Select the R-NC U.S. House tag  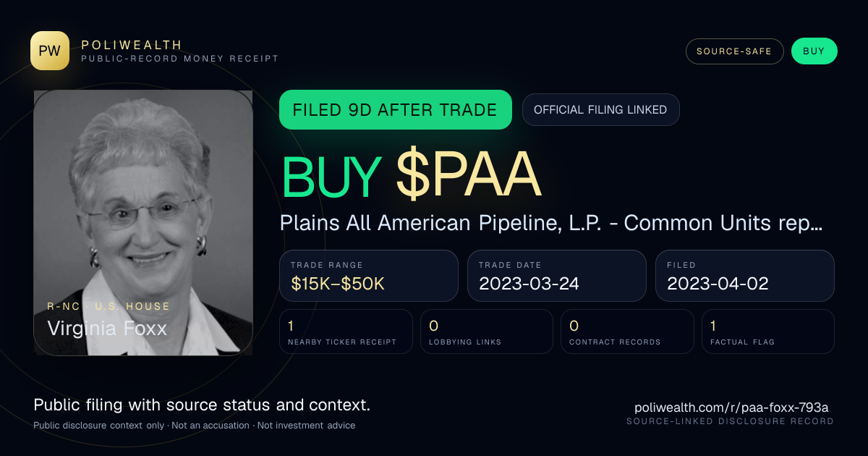109,306
